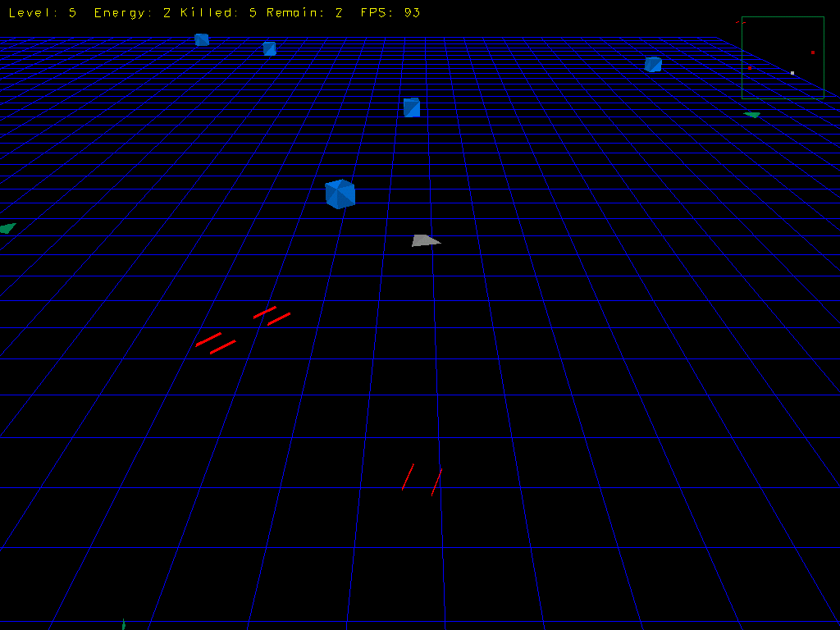Click the FPS: 93 display
This screenshot has height=630, width=840.
(390, 13)
